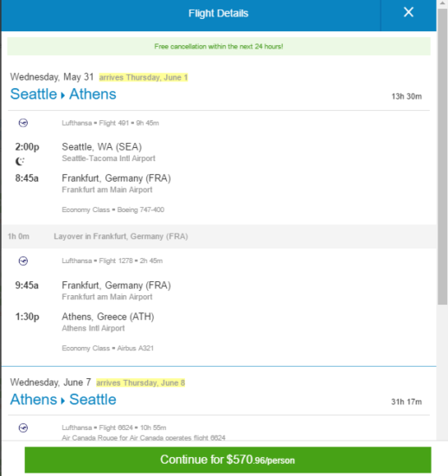Click Lufthansa logo for Flight 6624
Screen dimensions: 448x476
(x=23, y=428)
